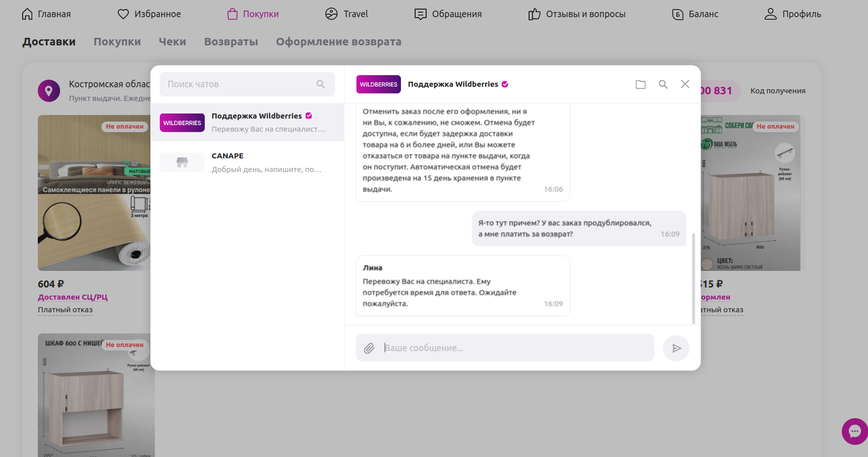Close the support chat window
The height and width of the screenshot is (457, 868).
pyautogui.click(x=685, y=84)
